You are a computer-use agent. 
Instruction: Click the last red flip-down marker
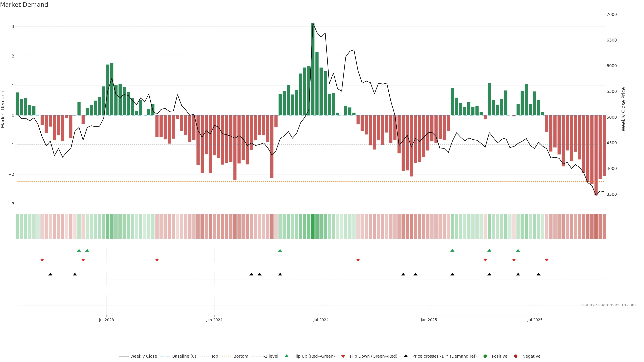547,260
